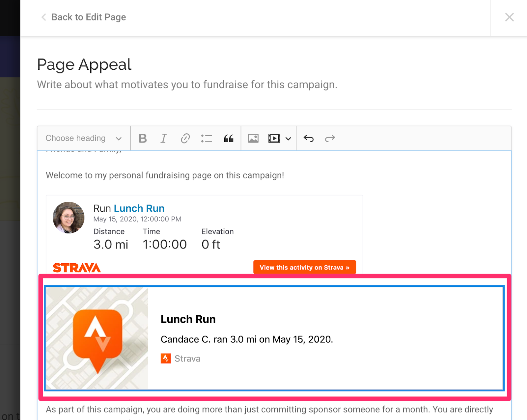
Task: Click the Strava wordmark logo
Action: [77, 268]
